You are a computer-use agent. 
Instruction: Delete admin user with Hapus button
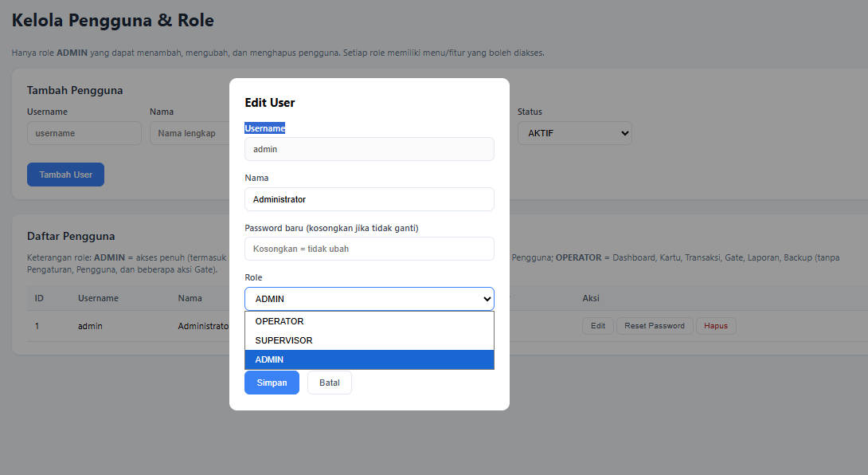[716, 326]
